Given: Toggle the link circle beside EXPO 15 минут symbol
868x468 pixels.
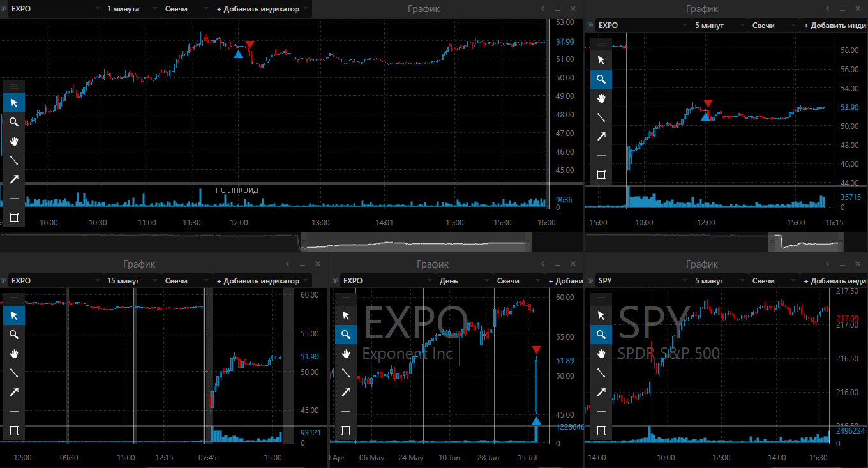Looking at the screenshot, I should click(3, 281).
